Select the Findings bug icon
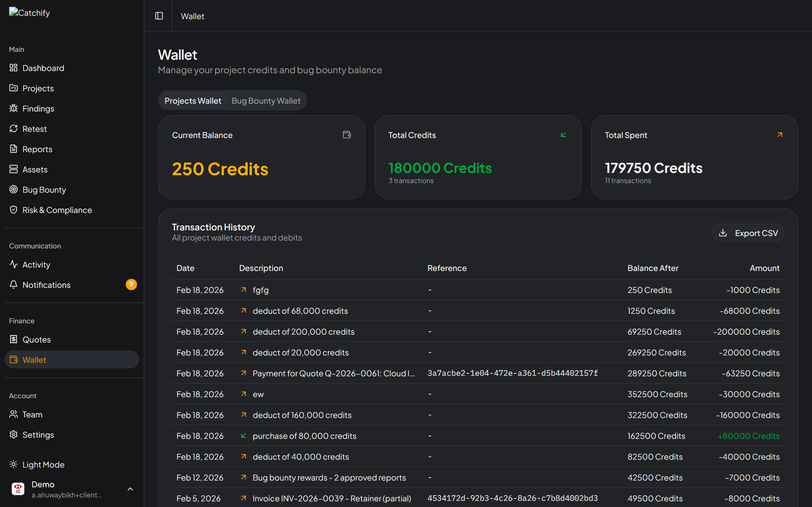The image size is (812, 507). pos(14,108)
